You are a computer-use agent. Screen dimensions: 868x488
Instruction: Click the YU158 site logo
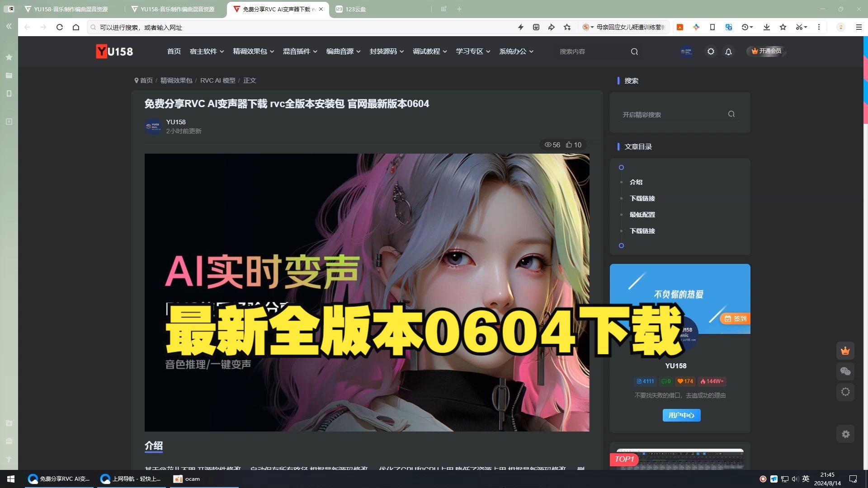click(x=114, y=52)
